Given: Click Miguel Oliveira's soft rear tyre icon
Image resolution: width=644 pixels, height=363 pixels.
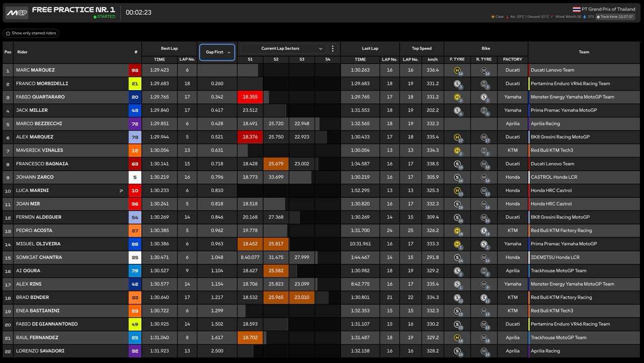Looking at the screenshot, I should coord(484,244).
